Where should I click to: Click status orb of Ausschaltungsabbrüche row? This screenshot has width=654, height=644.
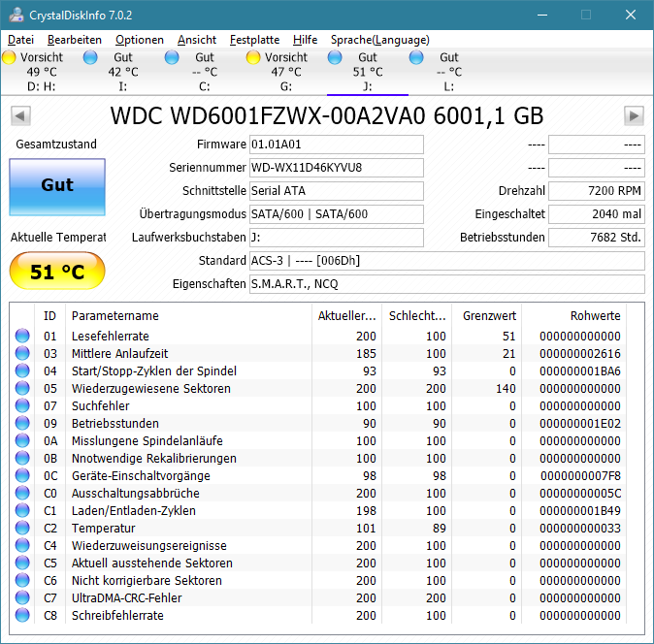point(22,493)
